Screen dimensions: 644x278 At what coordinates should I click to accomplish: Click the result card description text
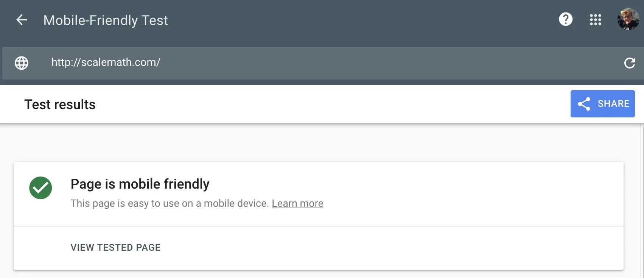click(x=168, y=203)
